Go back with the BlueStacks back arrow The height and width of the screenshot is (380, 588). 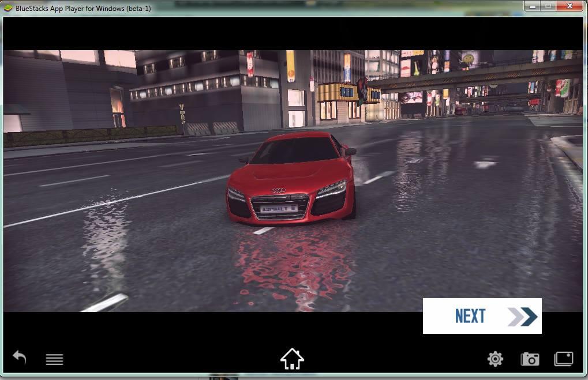(x=20, y=357)
